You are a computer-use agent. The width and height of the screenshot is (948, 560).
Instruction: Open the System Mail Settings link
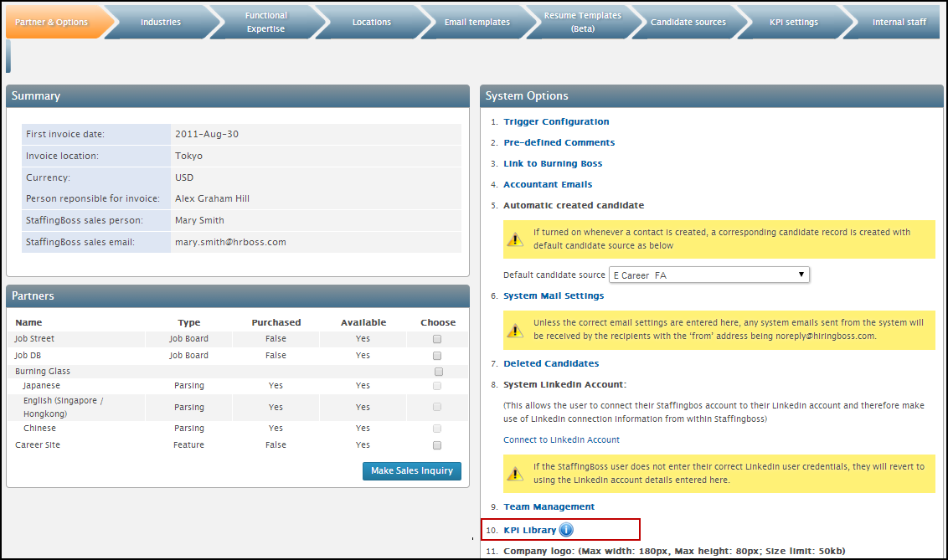coord(554,296)
